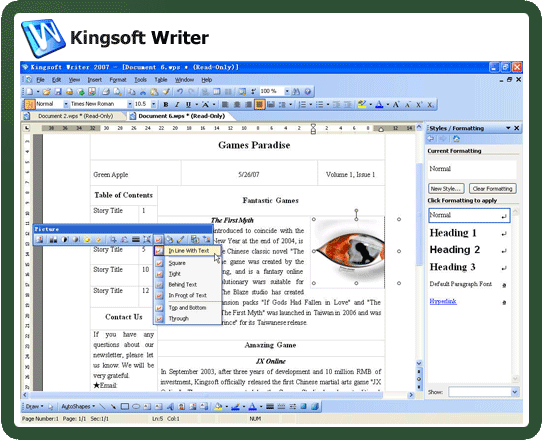Image resolution: width=543 pixels, height=441 pixels.
Task: Open the Format menu
Action: tap(118, 80)
